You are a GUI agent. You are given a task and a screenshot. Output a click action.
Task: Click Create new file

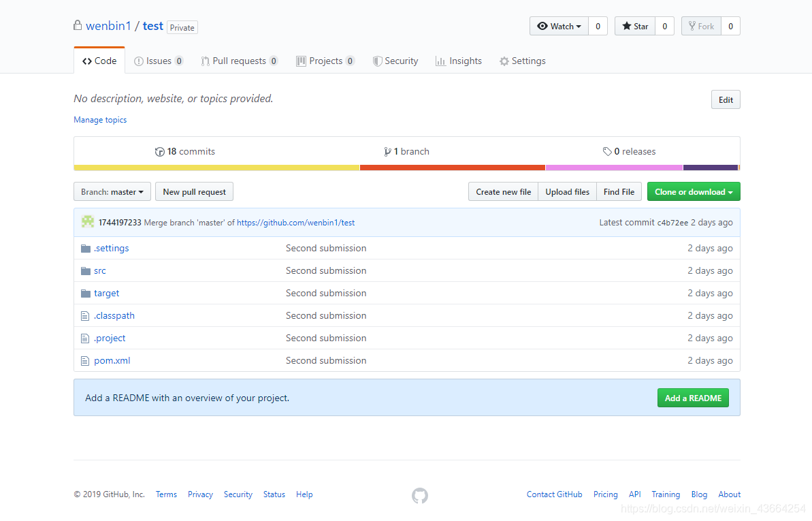tap(504, 192)
